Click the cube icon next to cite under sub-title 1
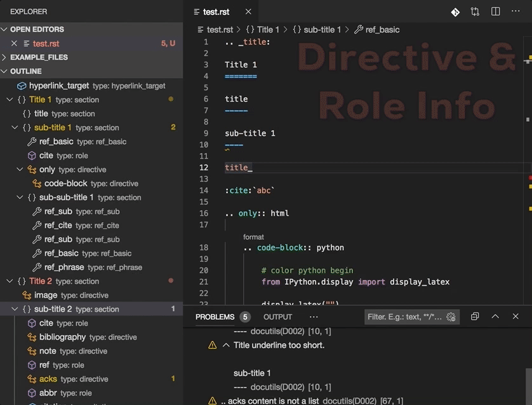Image resolution: width=532 pixels, height=405 pixels. (32, 156)
